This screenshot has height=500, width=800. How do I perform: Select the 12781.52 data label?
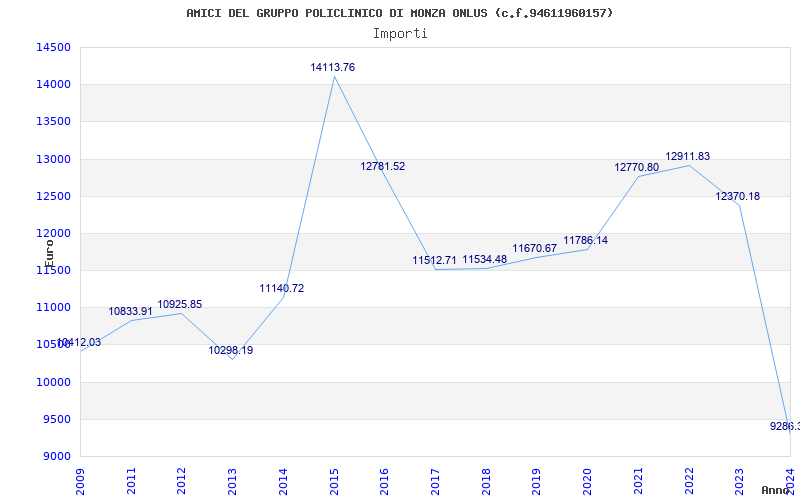[383, 166]
